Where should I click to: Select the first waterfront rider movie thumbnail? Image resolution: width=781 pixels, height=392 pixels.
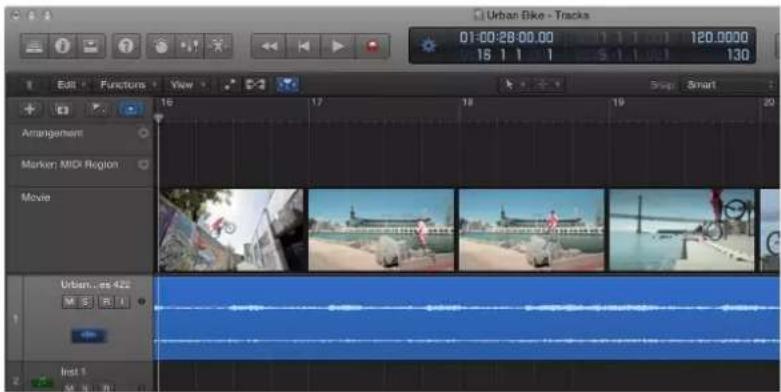(382, 230)
